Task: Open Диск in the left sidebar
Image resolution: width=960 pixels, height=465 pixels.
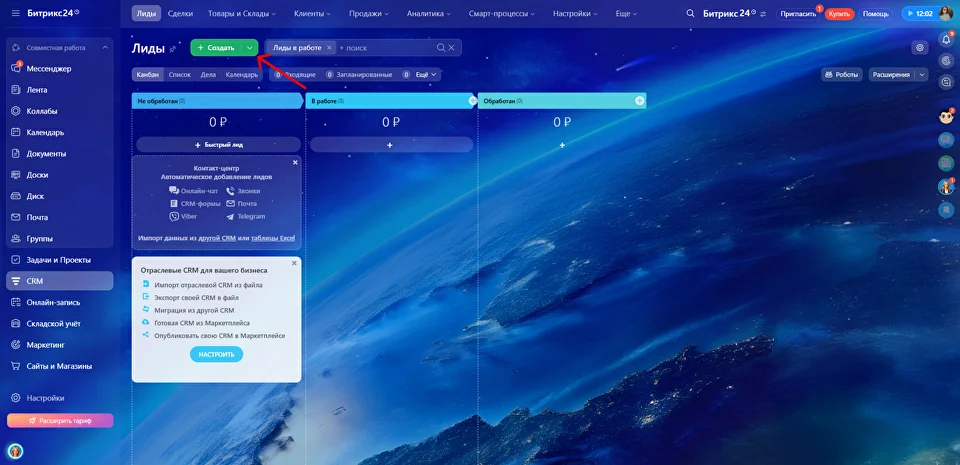Action: [x=35, y=196]
